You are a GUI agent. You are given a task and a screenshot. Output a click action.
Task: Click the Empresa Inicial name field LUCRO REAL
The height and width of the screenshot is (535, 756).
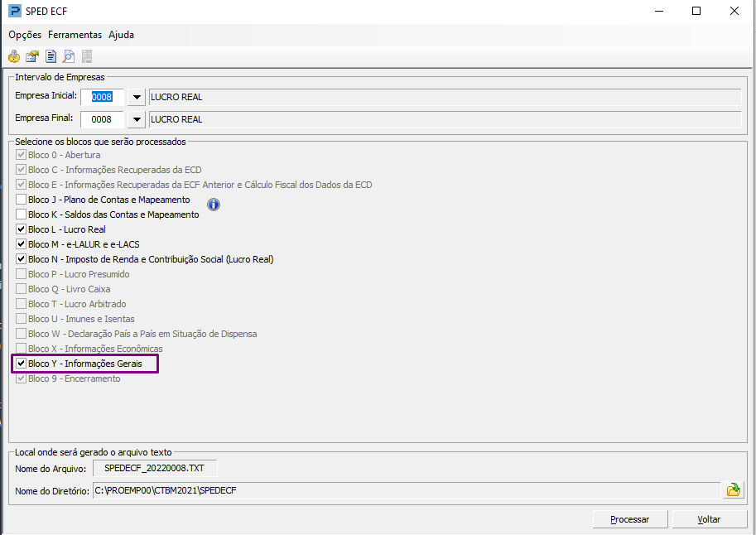pos(445,97)
